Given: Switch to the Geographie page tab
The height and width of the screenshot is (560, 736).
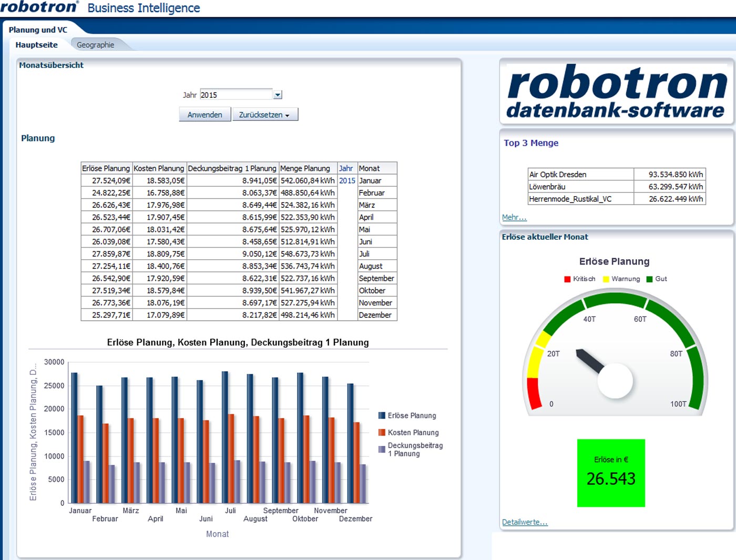Looking at the screenshot, I should (x=96, y=45).
